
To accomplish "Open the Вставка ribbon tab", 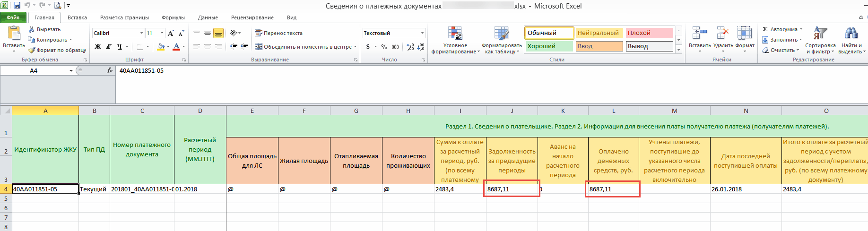I will 77,17.
